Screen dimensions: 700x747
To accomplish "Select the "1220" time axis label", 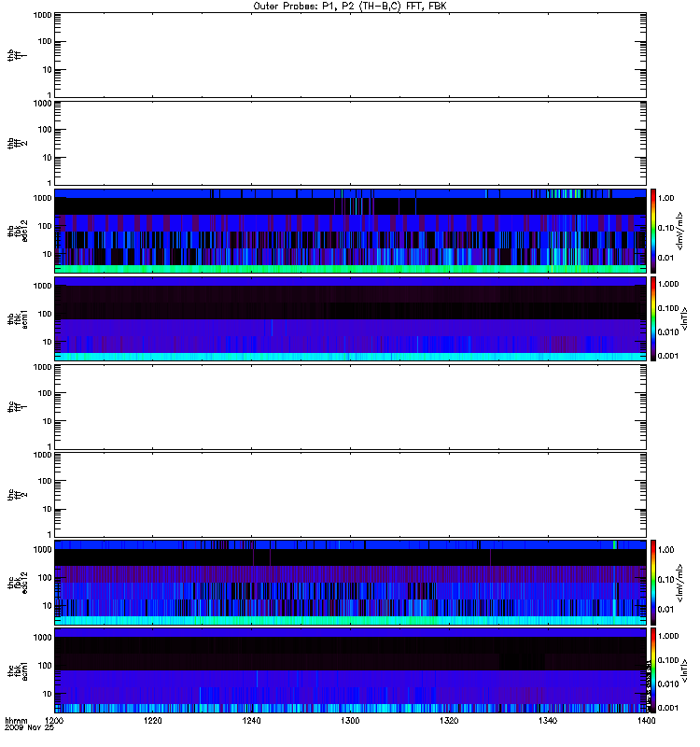I will [153, 721].
